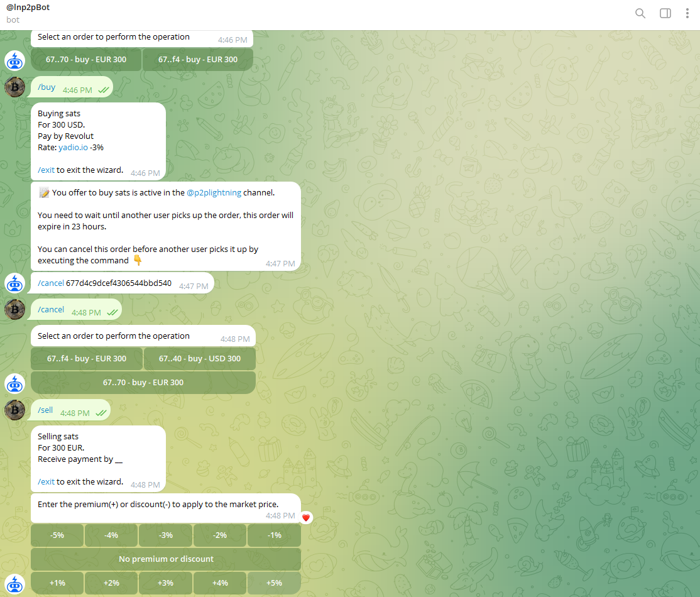700x597 pixels.
Task: Click the Bitcoin avatar beside the /sell message
Action: 14,410
